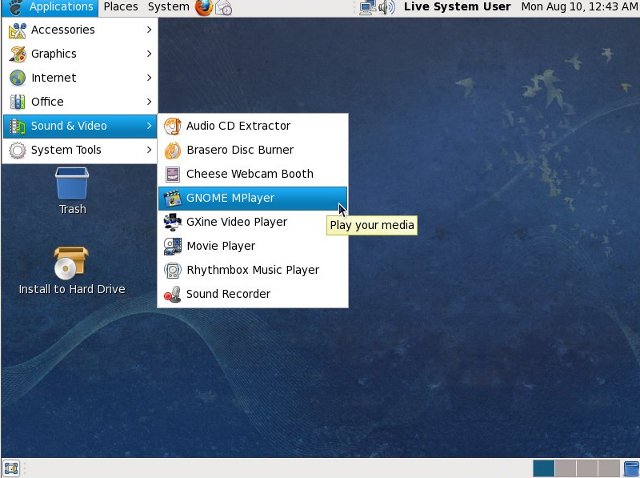Expand the System Tools submenu arrow
This screenshot has height=478, width=640.
coord(149,150)
